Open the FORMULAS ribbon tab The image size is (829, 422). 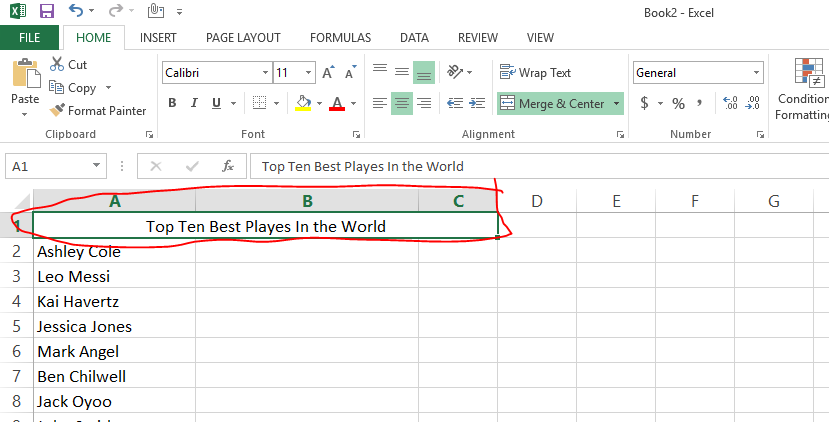pyautogui.click(x=340, y=38)
